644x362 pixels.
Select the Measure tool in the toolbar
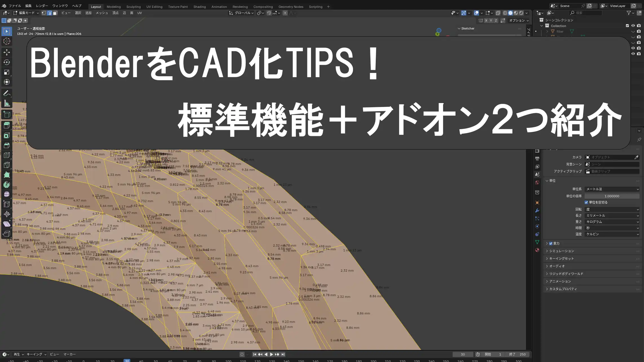point(6,103)
